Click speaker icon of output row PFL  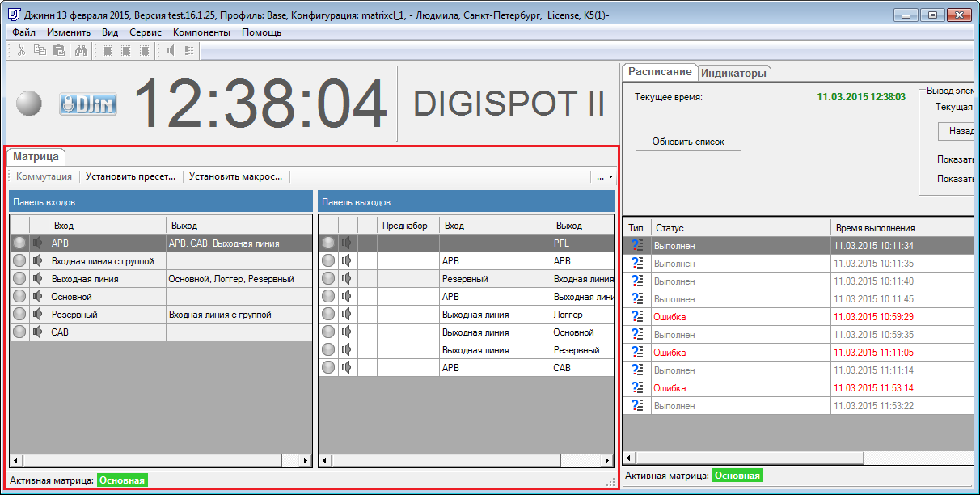pyautogui.click(x=347, y=243)
